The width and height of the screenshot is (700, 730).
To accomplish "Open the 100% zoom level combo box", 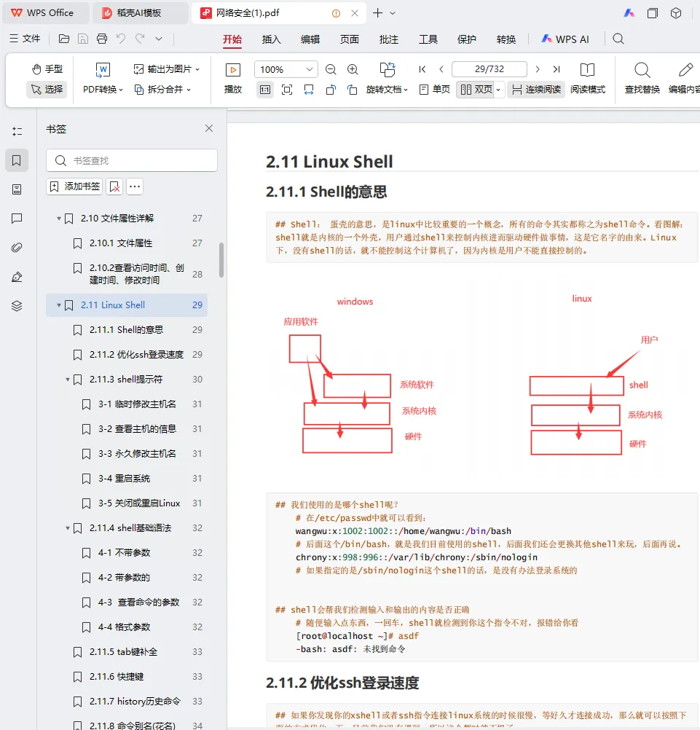I will [x=286, y=69].
